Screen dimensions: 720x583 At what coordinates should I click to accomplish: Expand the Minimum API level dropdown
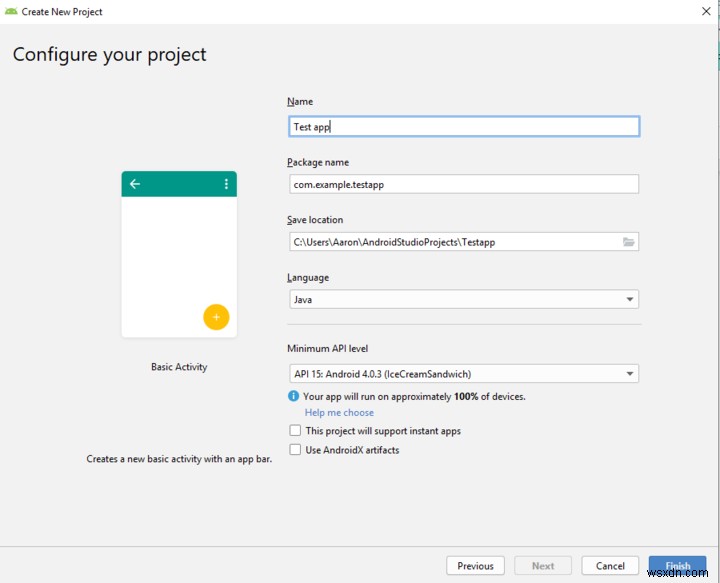(x=463, y=374)
